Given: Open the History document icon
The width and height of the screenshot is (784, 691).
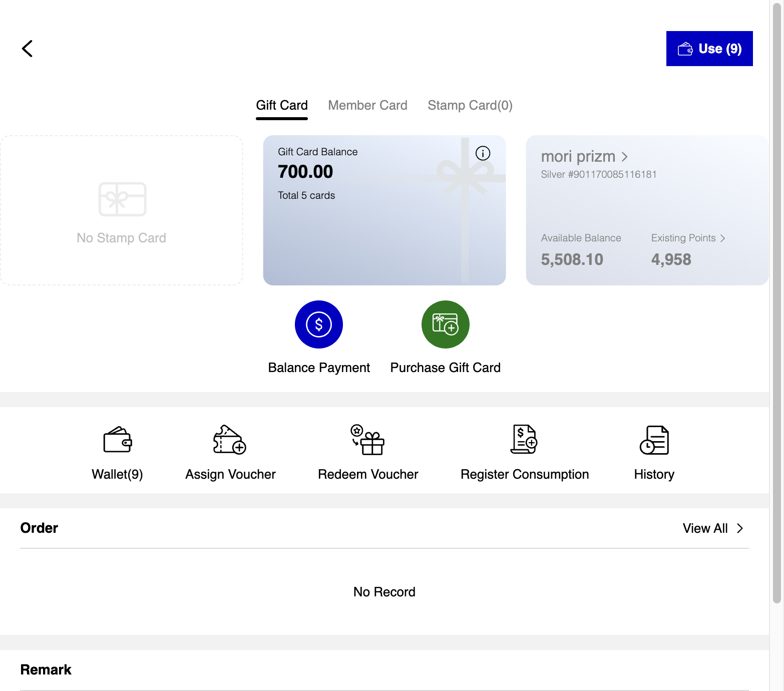Looking at the screenshot, I should coord(654,440).
